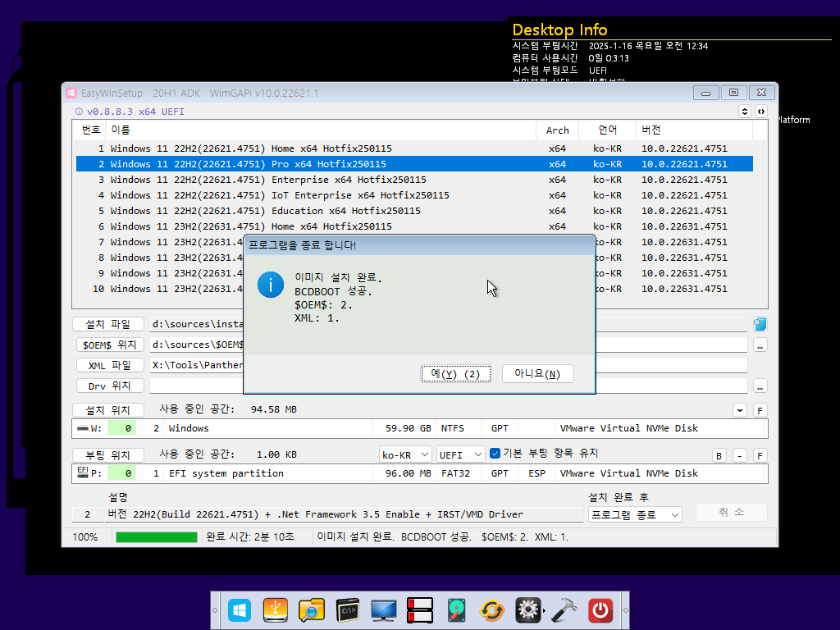Viewport: 840px width, 630px height.
Task: Click the 예(Y) button in the dialog
Action: tap(455, 373)
